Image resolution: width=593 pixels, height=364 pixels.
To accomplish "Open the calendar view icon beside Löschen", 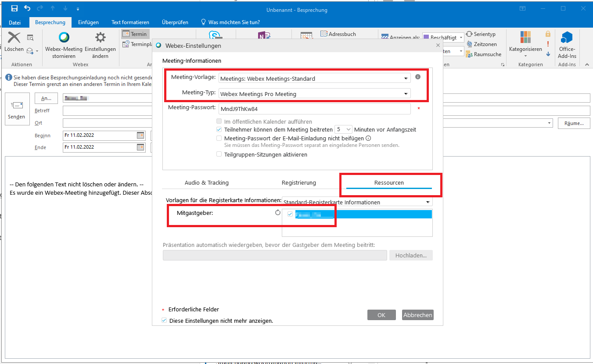I will 30,38.
